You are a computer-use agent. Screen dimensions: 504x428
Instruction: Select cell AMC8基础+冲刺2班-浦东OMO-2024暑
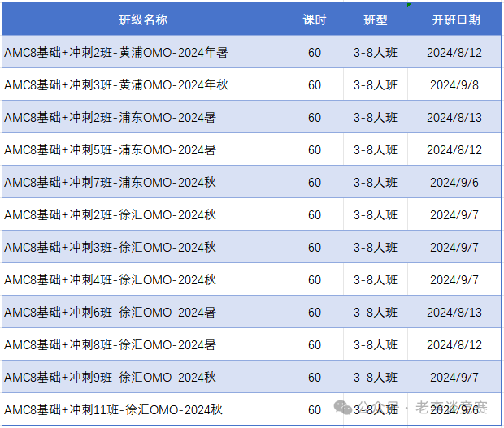tap(143, 117)
